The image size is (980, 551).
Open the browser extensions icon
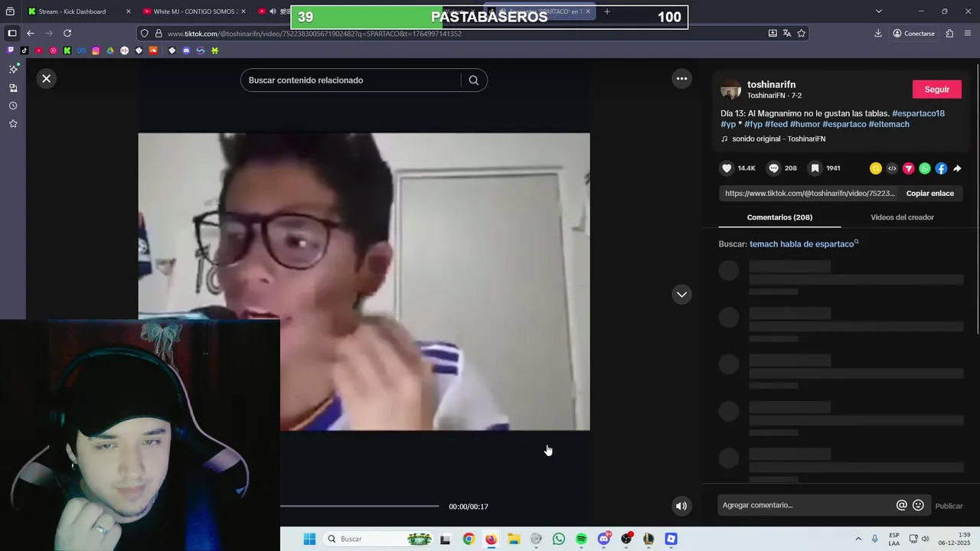coord(949,33)
